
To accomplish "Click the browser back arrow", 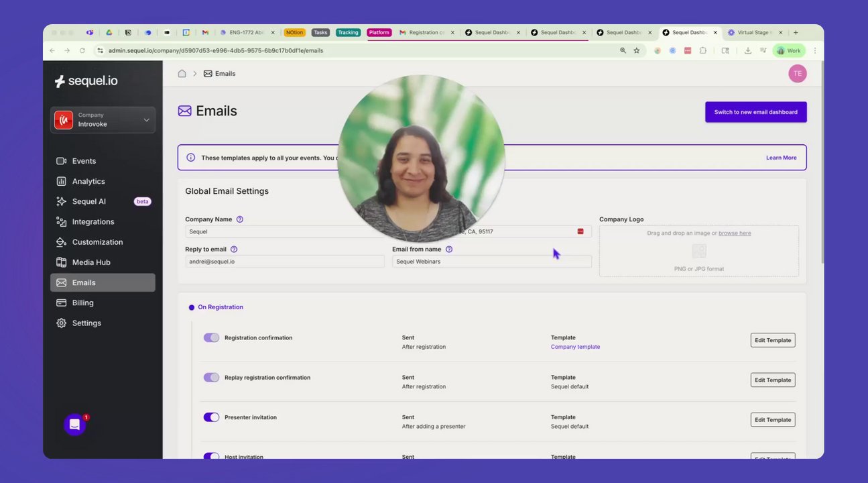I will tap(52, 50).
